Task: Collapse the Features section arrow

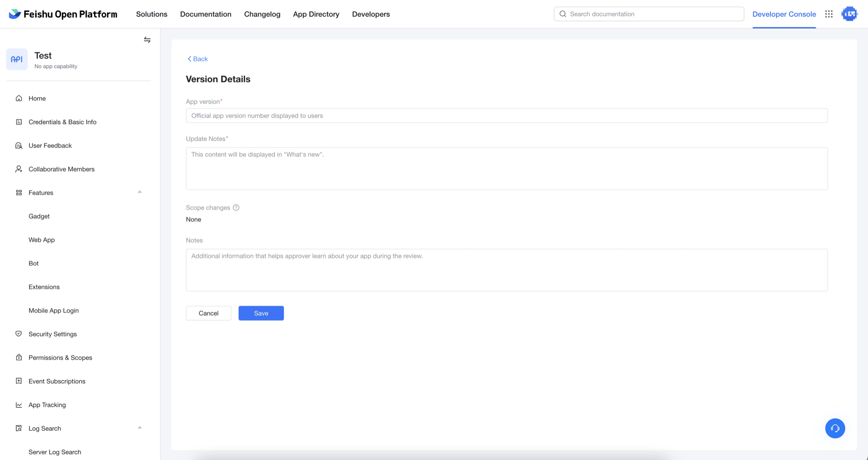Action: (140, 192)
